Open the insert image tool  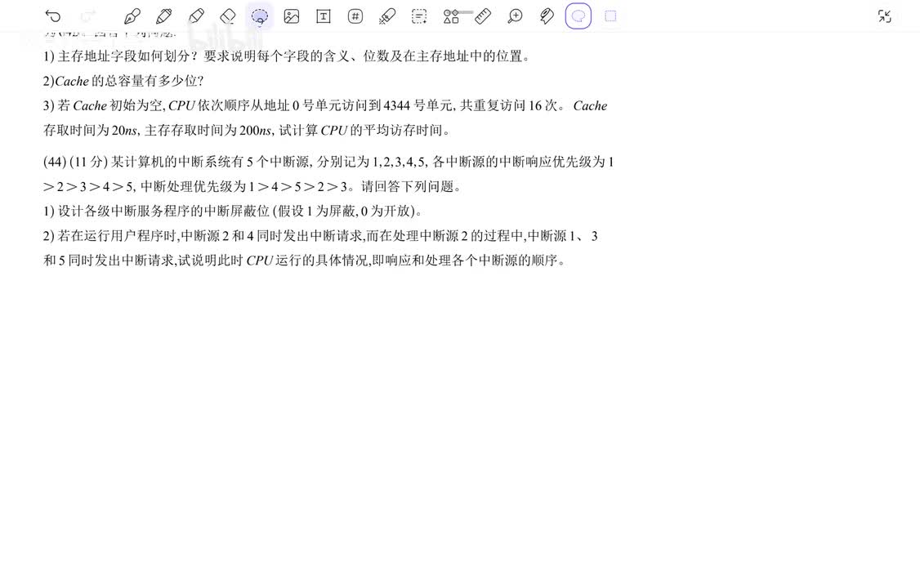coord(292,16)
